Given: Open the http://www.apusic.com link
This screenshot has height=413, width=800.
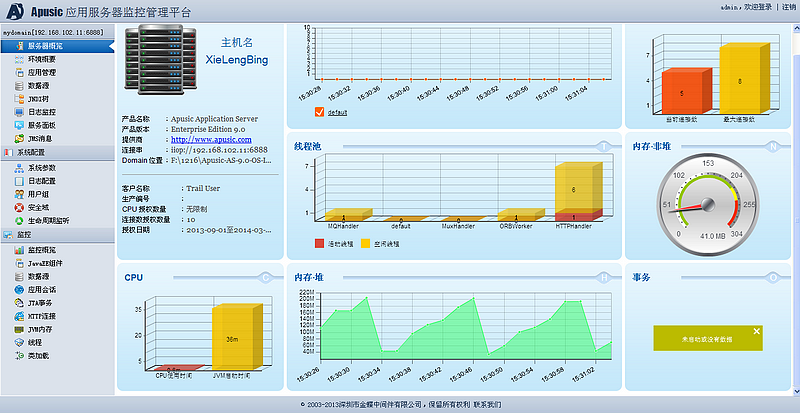Looking at the screenshot, I should coord(211,139).
